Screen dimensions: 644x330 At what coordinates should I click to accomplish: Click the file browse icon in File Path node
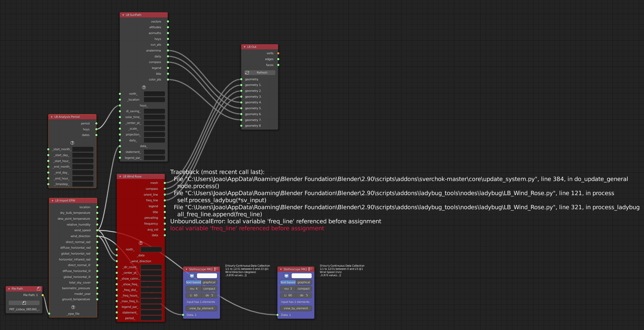click(24, 303)
